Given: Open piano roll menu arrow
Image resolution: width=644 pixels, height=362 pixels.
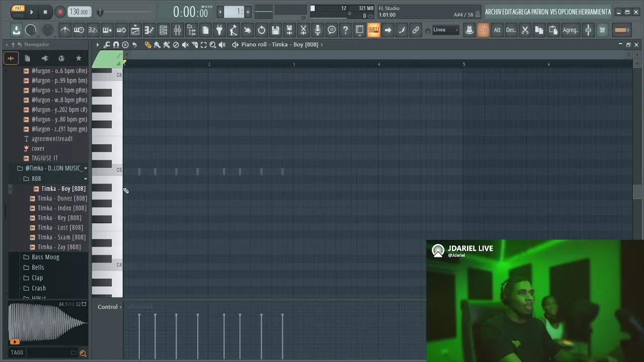Looking at the screenshot, I should point(98,45).
